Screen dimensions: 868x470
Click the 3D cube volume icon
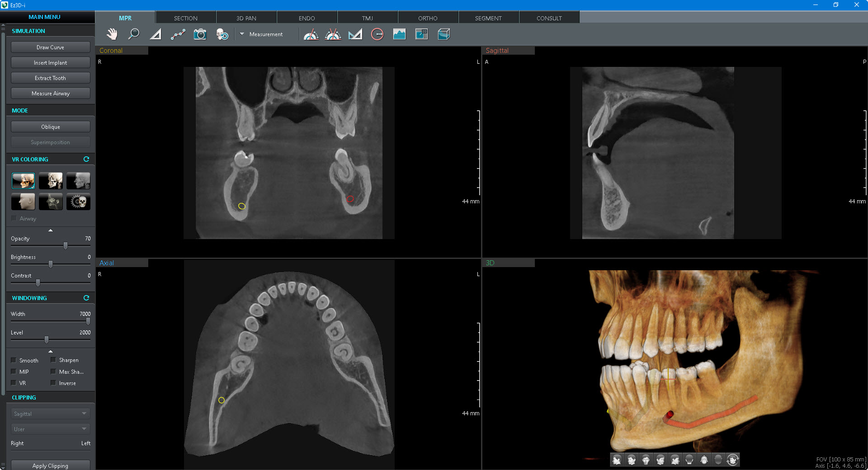tap(444, 34)
